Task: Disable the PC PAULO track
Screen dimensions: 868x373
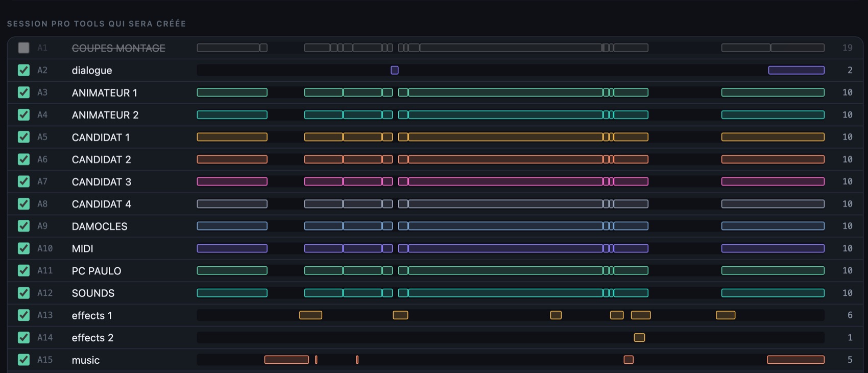Action: 23,270
